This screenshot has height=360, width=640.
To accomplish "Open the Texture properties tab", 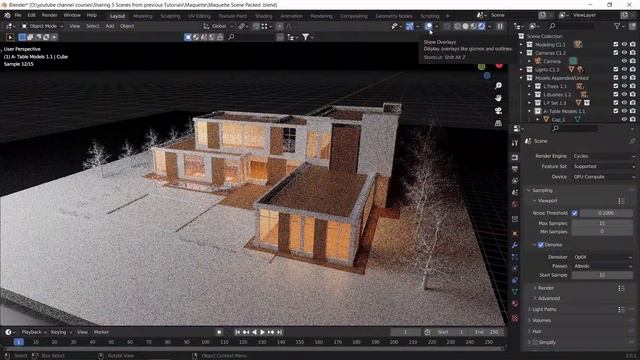I will [515, 318].
